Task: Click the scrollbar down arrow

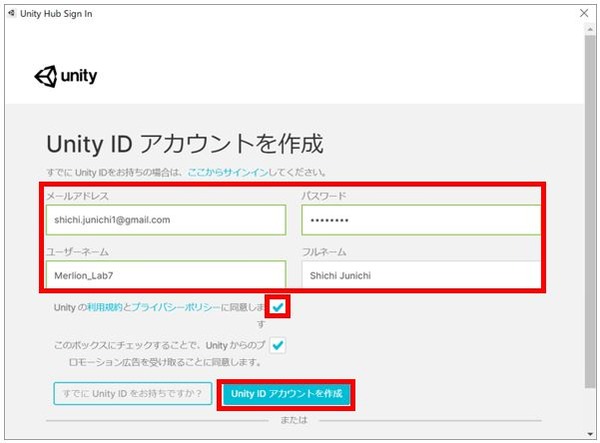Action: [x=590, y=434]
